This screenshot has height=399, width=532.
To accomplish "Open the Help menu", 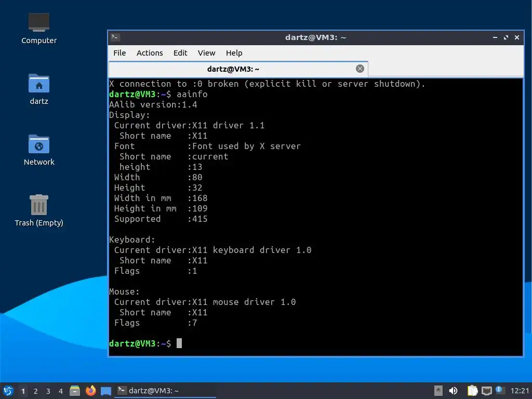I will pyautogui.click(x=234, y=53).
